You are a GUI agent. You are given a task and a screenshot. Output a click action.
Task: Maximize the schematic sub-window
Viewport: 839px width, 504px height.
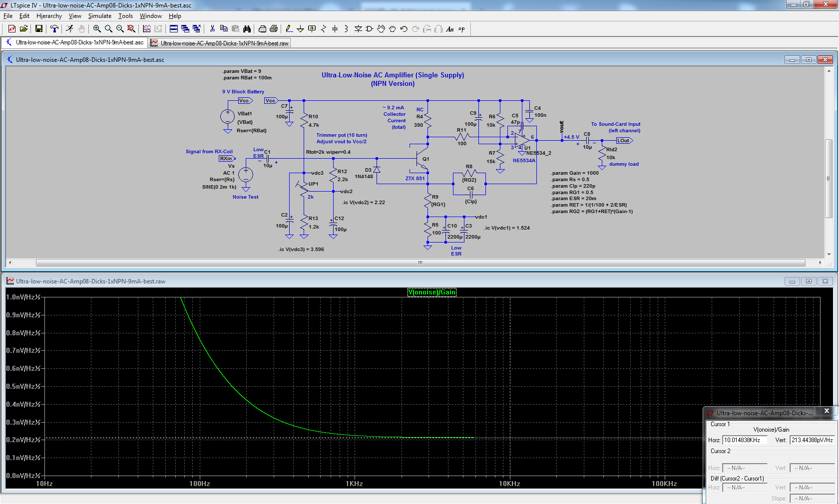(809, 59)
